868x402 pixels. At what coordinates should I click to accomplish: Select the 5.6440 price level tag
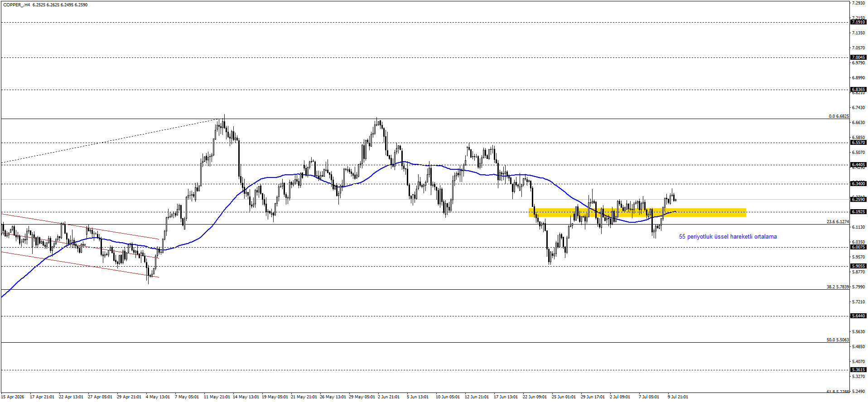(x=858, y=316)
